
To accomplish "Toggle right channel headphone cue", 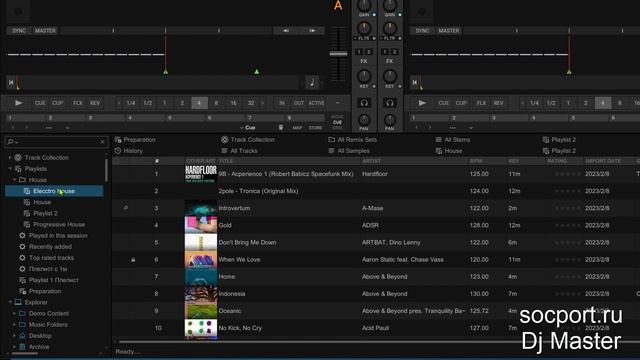I will pyautogui.click(x=390, y=103).
